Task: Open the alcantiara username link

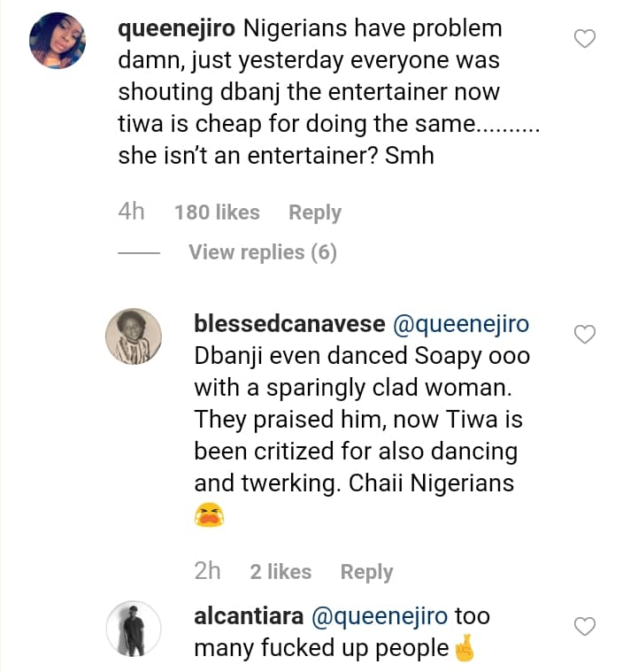Action: (254, 616)
